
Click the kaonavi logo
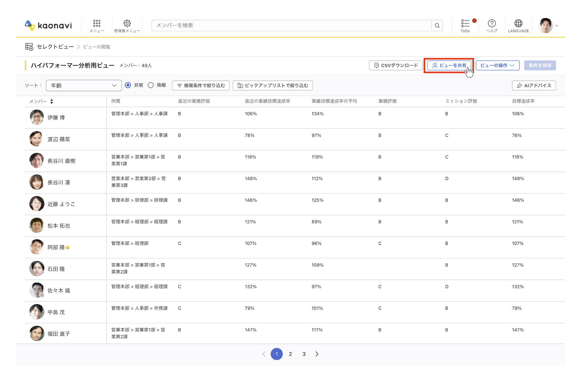coord(48,25)
